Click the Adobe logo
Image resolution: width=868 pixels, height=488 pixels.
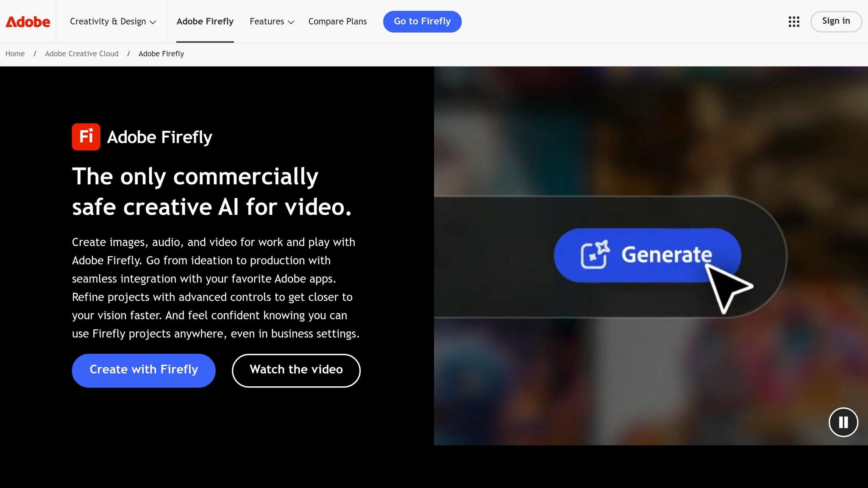(28, 22)
